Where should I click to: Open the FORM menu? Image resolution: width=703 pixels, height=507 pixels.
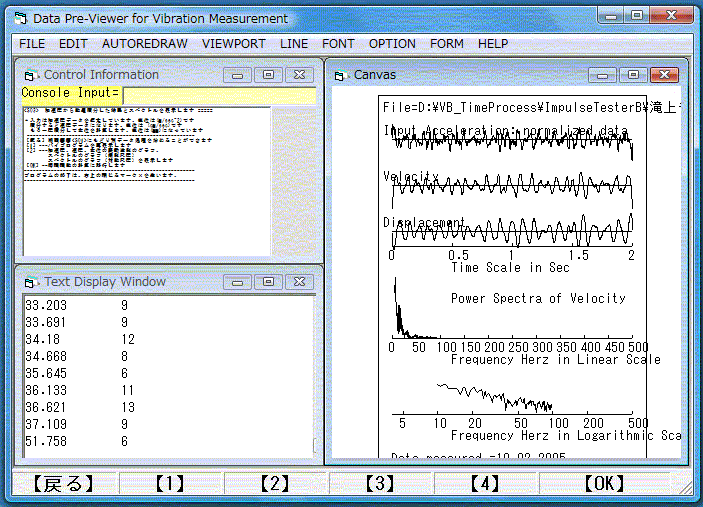point(447,44)
